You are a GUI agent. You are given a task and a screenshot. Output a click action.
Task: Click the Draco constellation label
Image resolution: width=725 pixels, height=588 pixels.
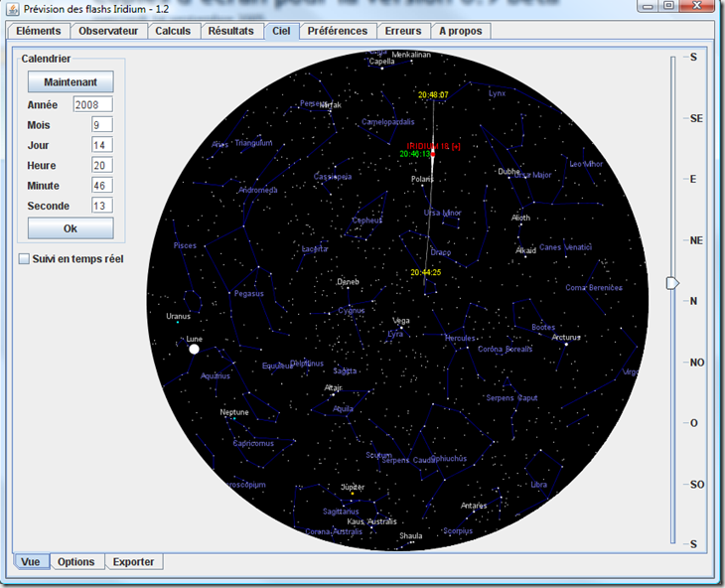pos(441,252)
